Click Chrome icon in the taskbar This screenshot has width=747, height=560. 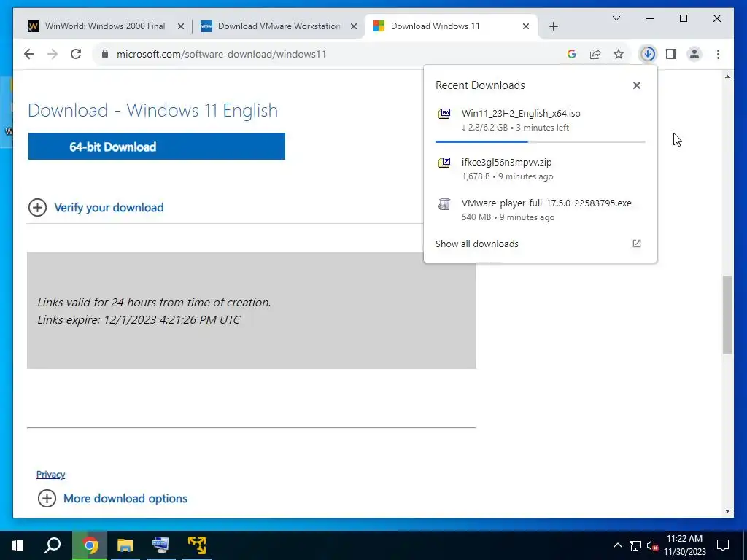coord(90,545)
